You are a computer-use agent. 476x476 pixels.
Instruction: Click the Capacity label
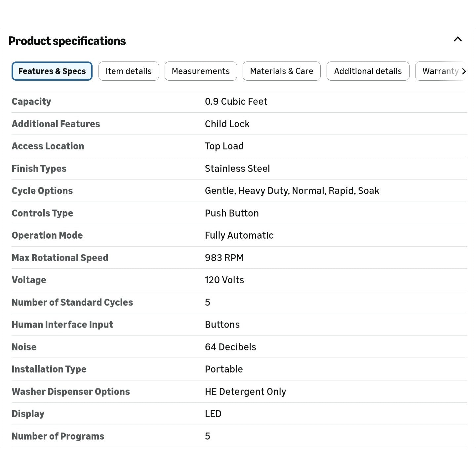click(31, 101)
